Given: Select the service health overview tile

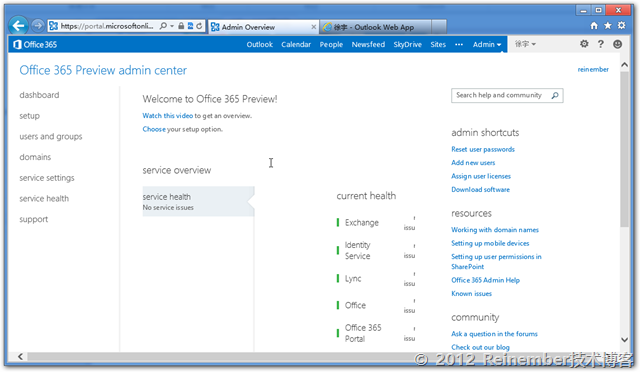Looking at the screenshot, I should pyautogui.click(x=198, y=201).
